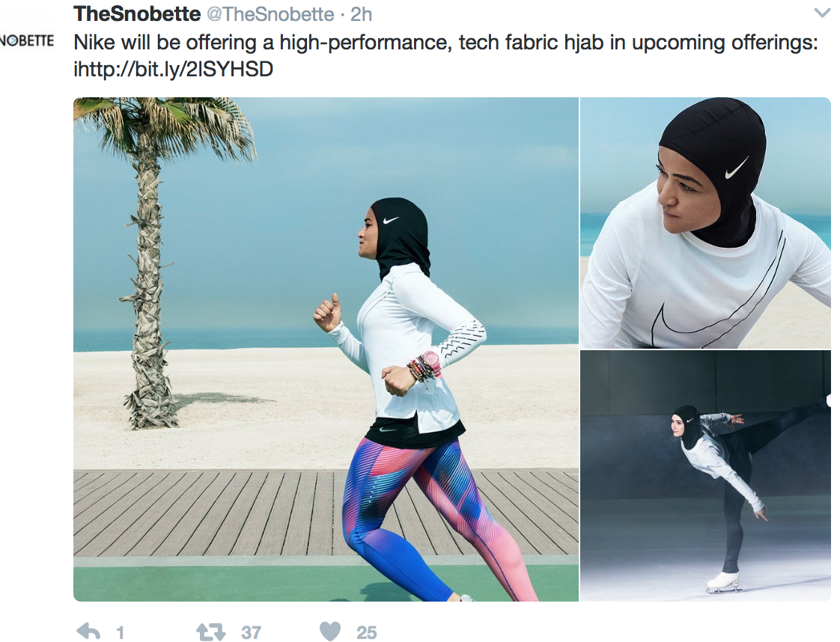Viewport: 840px width, 642px height.
Task: Click the reply count of 1
Action: tap(120, 632)
